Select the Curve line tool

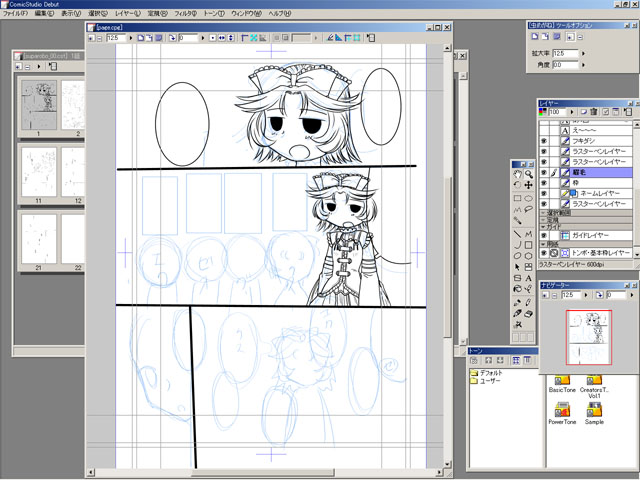[x=517, y=245]
